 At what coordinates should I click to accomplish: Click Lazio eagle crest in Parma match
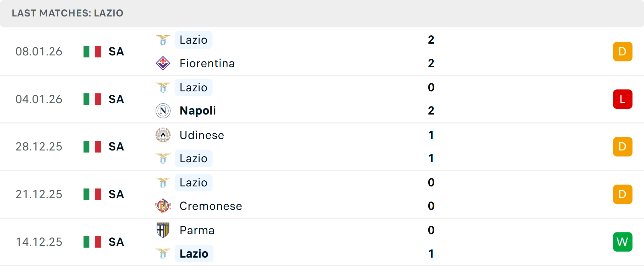coord(163,254)
